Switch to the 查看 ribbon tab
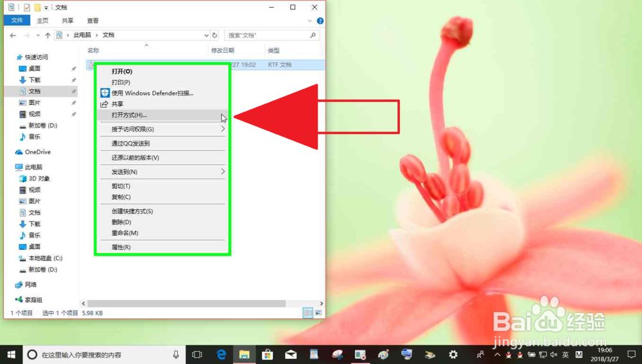 point(93,21)
